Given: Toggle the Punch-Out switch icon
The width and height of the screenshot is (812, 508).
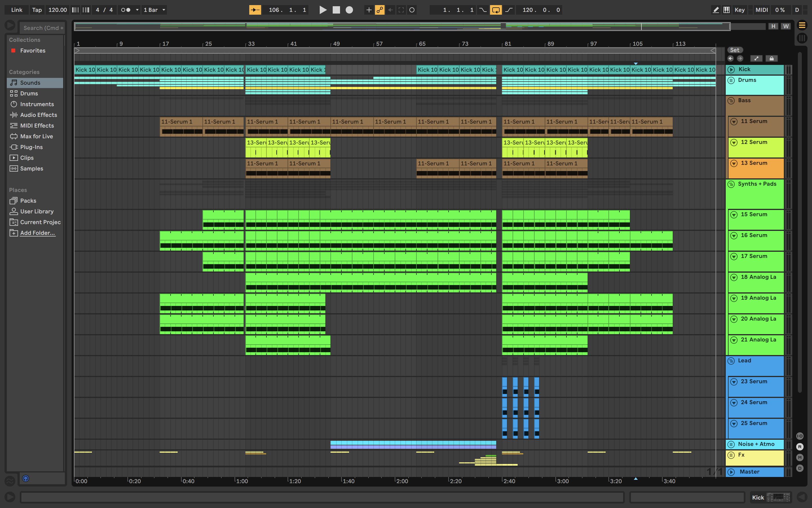Looking at the screenshot, I should (x=509, y=10).
